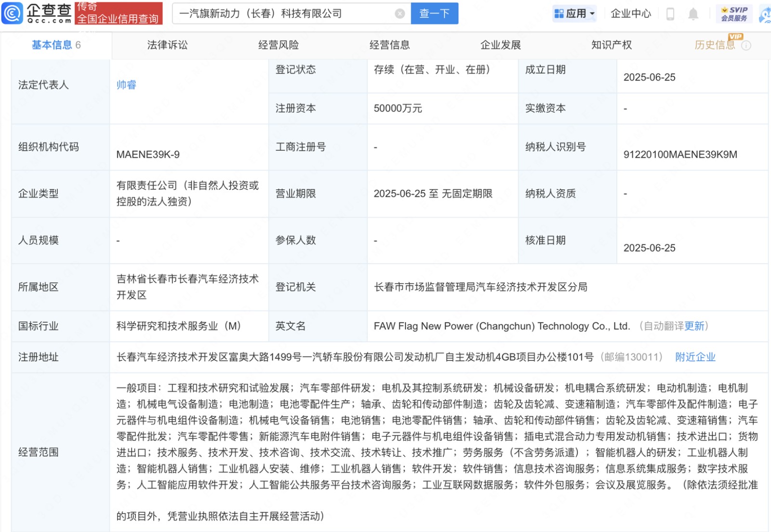
Task: Switch to the 企业发展 tab
Action: point(501,45)
